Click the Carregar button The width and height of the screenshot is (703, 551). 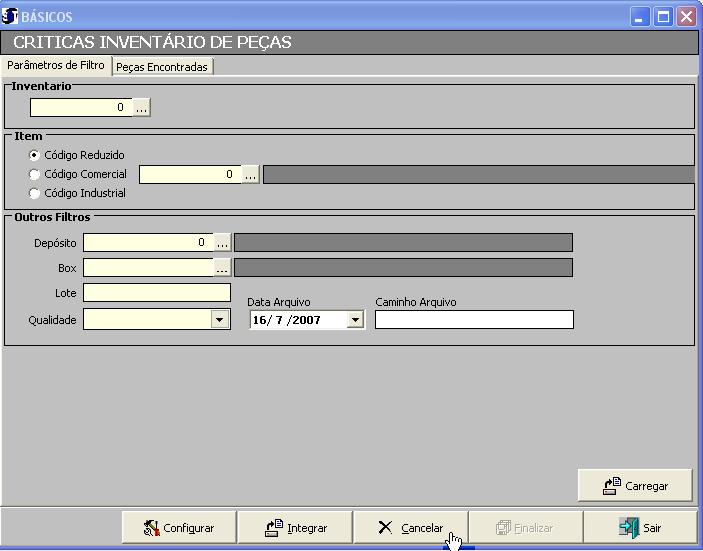635,486
